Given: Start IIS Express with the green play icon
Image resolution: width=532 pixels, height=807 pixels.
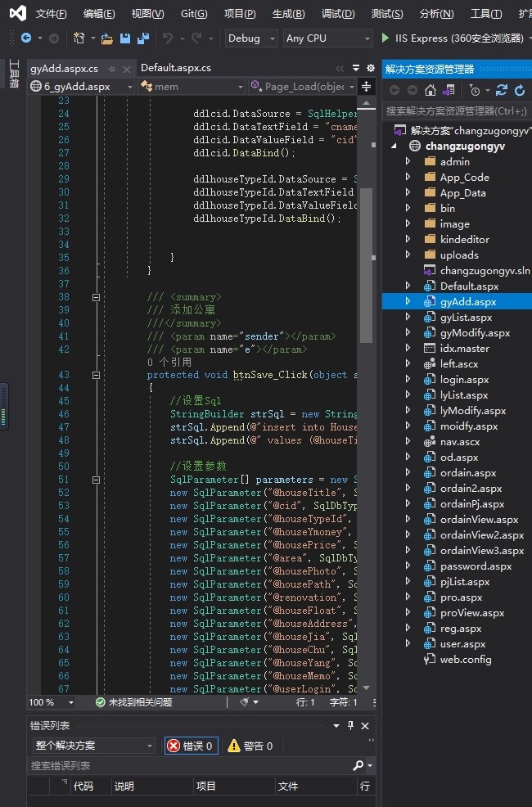Looking at the screenshot, I should pos(385,38).
